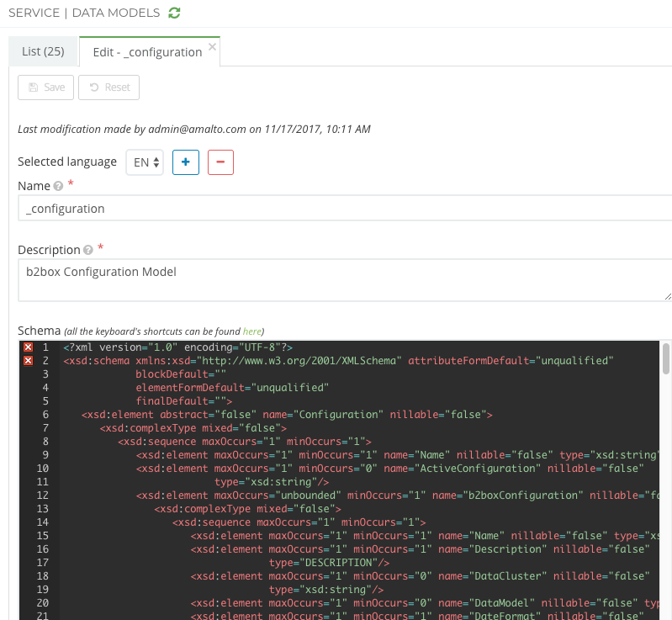Viewport: 672px width, 620px height.
Task: Click name="DataCluster" on line 18
Action: point(492,576)
